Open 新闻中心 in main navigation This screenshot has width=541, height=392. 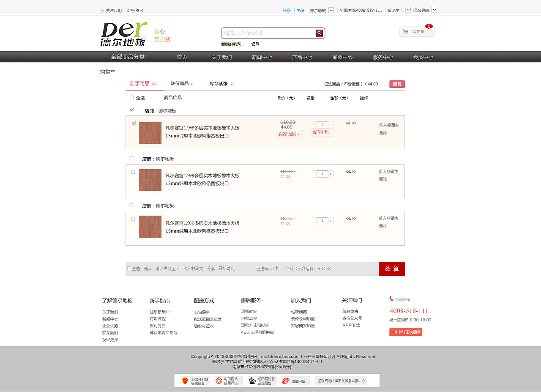262,57
